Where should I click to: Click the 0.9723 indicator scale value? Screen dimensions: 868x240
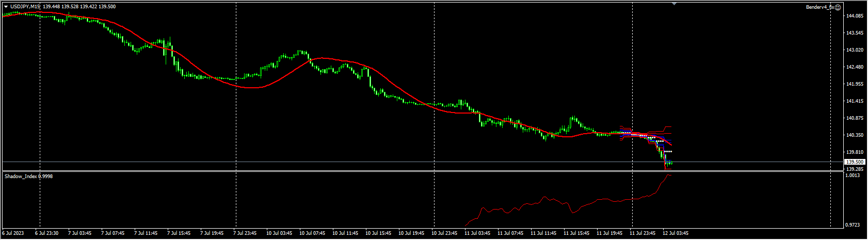coord(854,225)
